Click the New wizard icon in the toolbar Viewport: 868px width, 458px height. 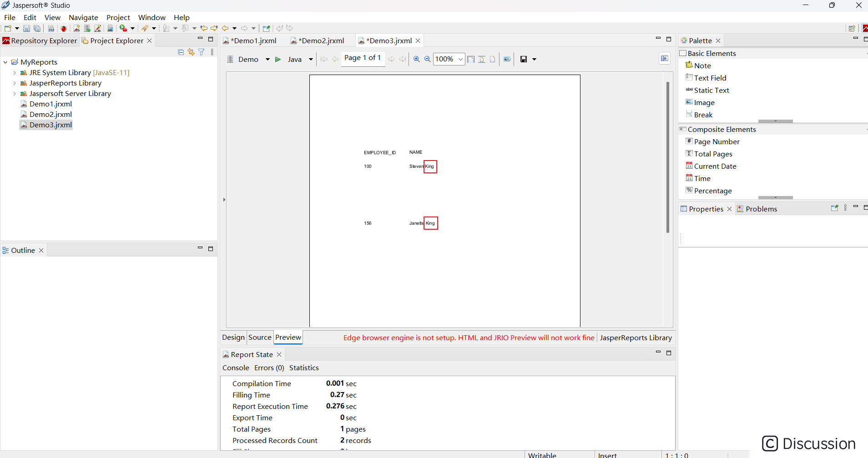click(8, 28)
